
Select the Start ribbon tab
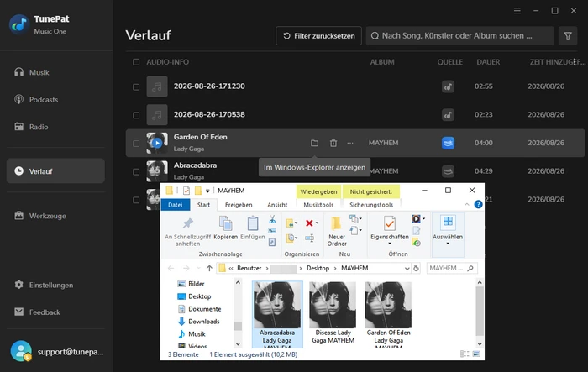203,205
